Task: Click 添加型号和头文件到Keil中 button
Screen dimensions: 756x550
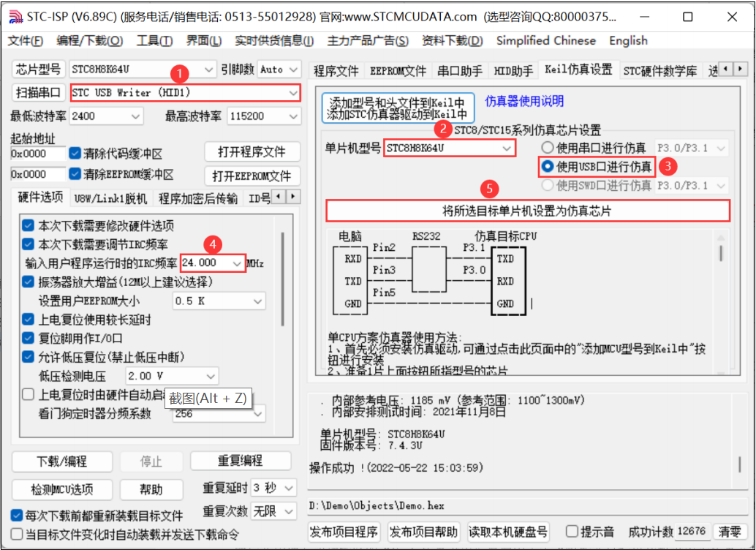Action: pos(398,108)
